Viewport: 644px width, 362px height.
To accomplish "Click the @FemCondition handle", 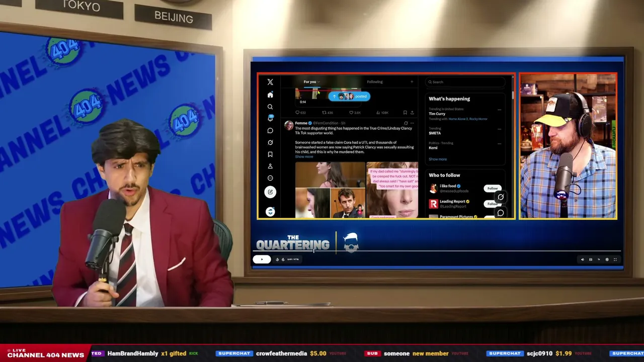I will 326,123.
